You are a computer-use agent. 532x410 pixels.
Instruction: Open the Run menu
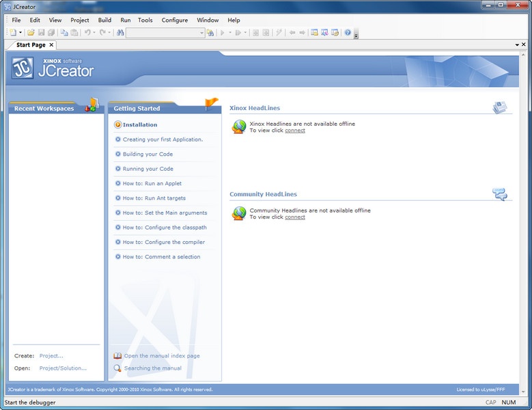[126, 20]
